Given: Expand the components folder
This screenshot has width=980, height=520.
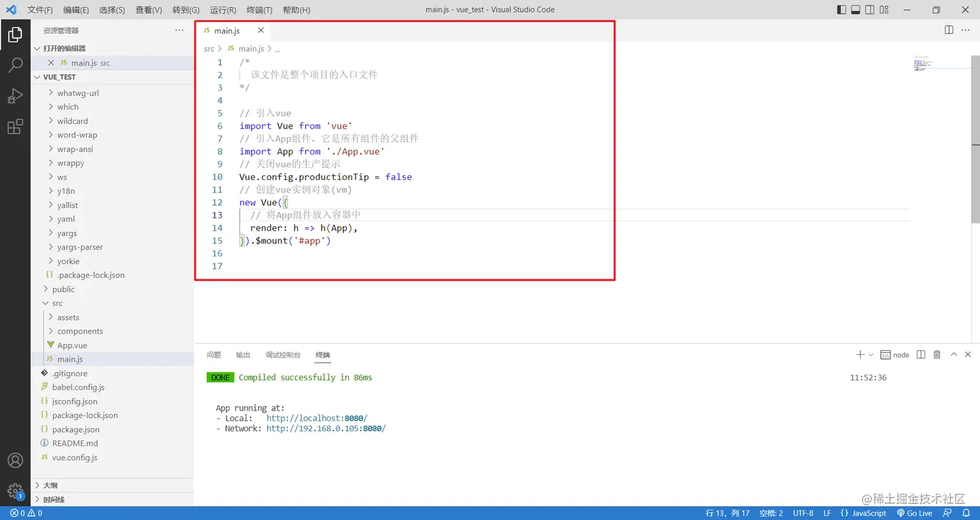Looking at the screenshot, I should point(113,331).
